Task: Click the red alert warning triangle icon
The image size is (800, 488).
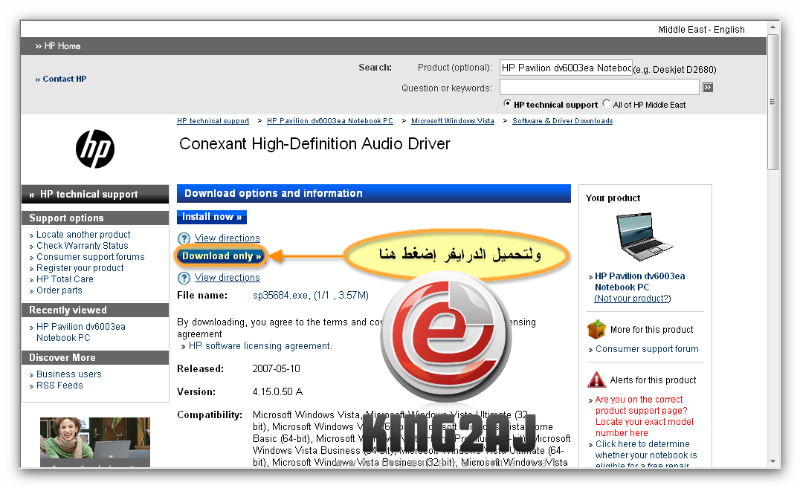Action: pyautogui.click(x=596, y=380)
